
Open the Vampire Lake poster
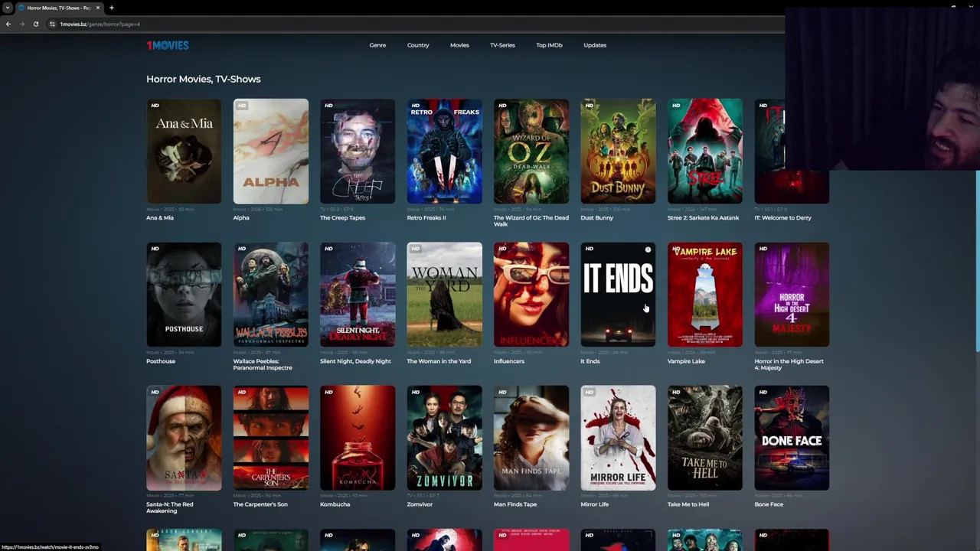[x=705, y=295]
